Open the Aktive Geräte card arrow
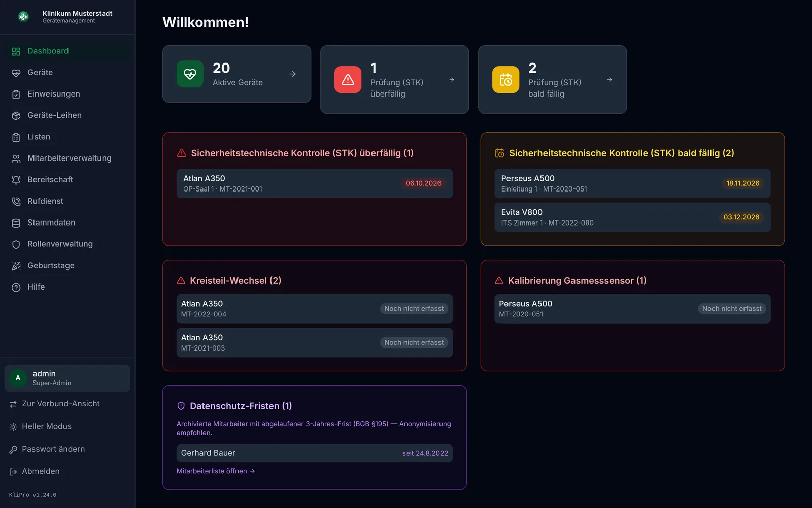812x508 pixels. [x=293, y=74]
